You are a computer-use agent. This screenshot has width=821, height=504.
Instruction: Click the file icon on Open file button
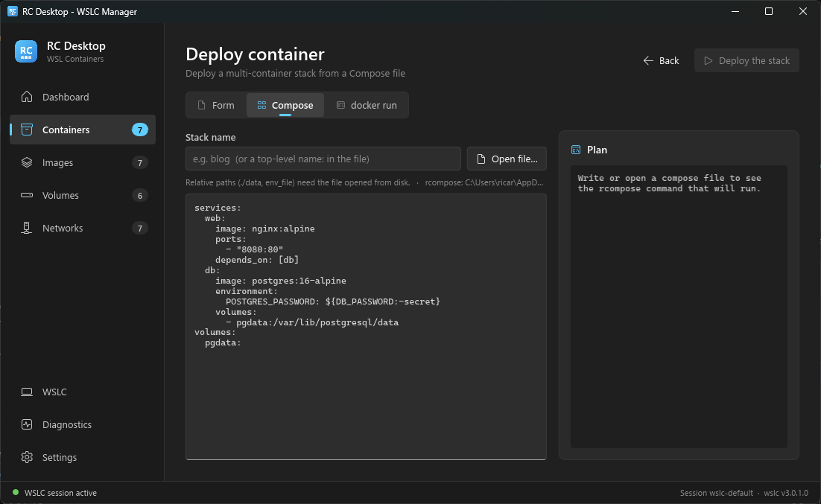click(481, 159)
